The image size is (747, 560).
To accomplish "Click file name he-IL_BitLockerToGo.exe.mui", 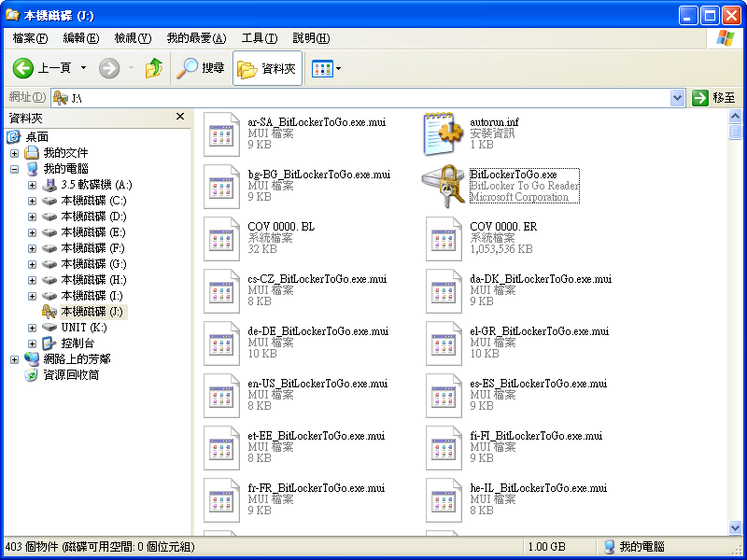I will pyautogui.click(x=539, y=488).
